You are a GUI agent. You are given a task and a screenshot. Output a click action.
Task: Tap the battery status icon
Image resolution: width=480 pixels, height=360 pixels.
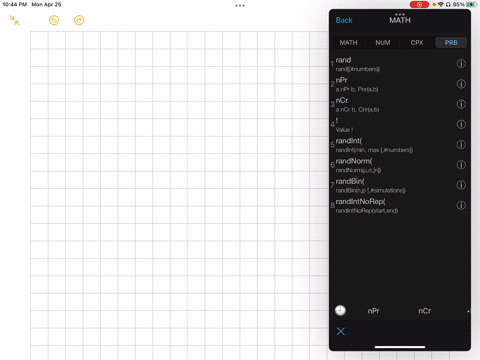point(471,5)
